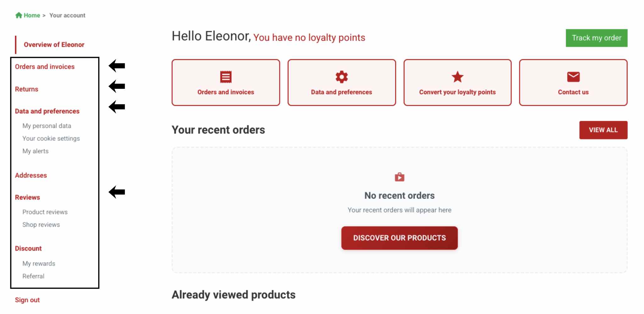
Task: Click the Sign out link
Action: pos(27,300)
